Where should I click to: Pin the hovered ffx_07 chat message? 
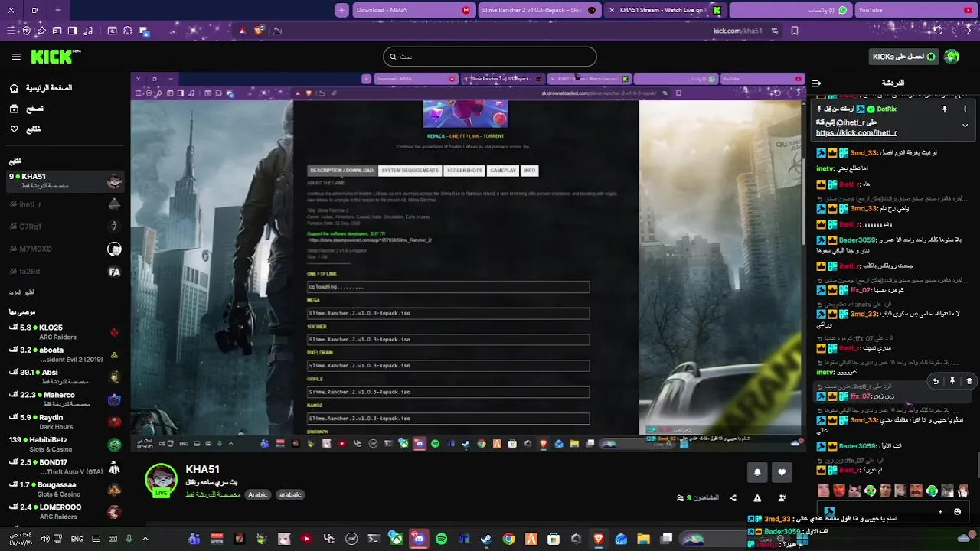coord(952,381)
